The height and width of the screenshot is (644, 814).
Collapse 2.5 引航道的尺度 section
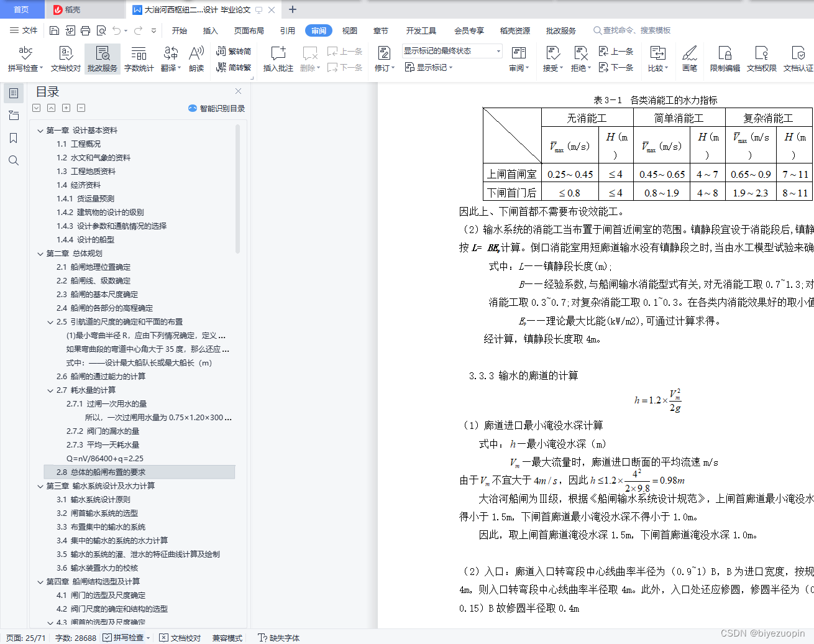point(50,322)
